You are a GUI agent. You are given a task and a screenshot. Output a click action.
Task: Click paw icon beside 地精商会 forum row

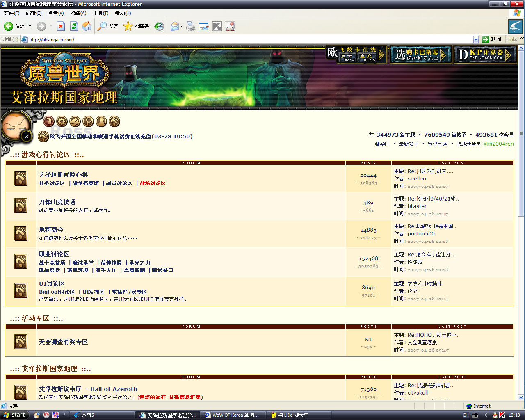(21, 233)
